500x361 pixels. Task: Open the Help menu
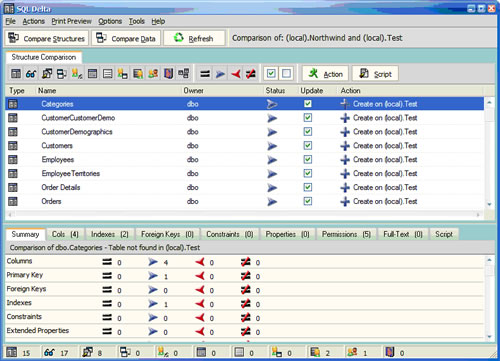[x=158, y=21]
